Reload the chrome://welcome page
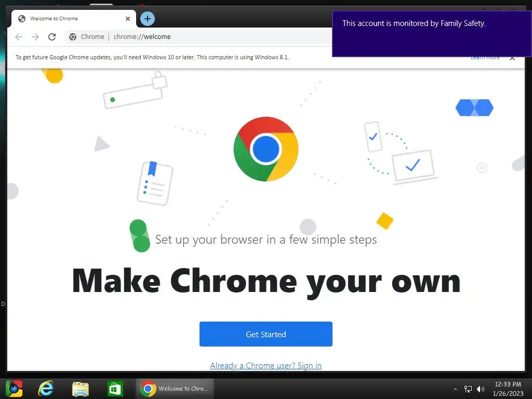532x399 pixels. (52, 37)
